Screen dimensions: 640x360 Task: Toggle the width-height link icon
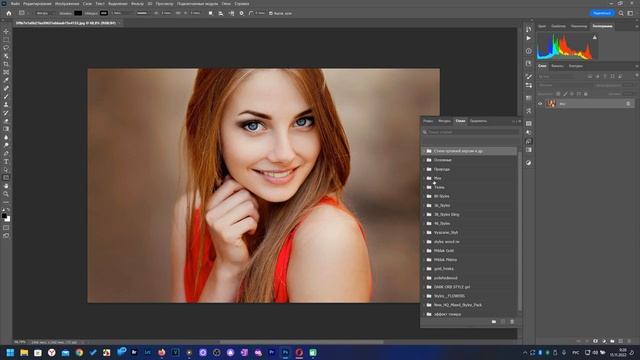pyautogui.click(x=178, y=13)
